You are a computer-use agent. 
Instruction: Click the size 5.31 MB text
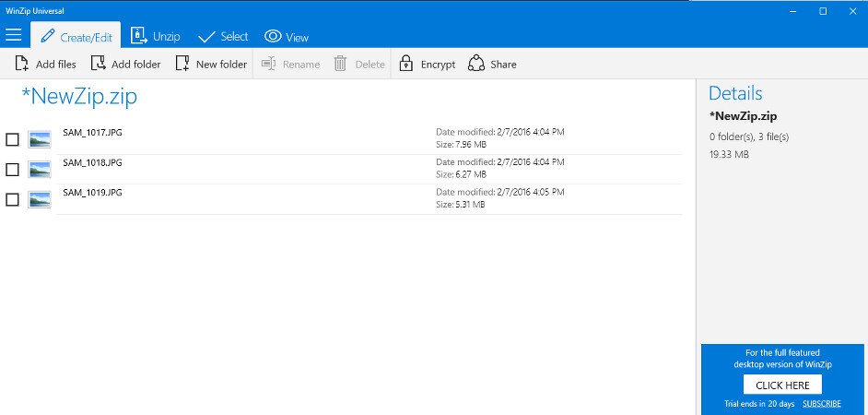(x=461, y=205)
